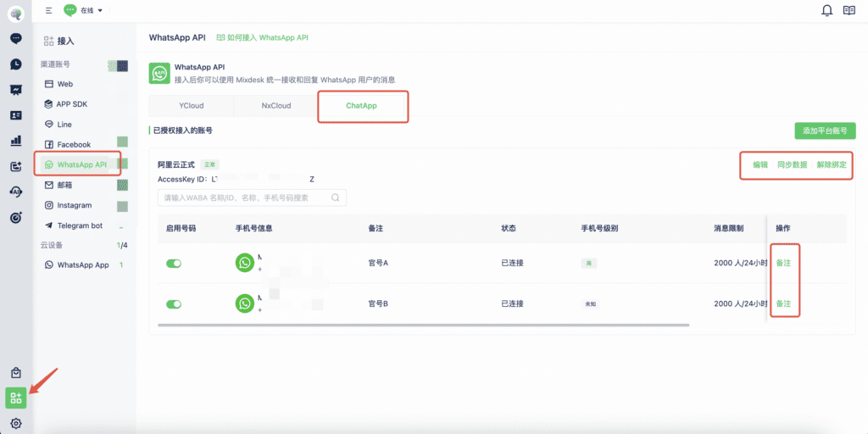This screenshot has height=434, width=868.
Task: Open the notification bell
Action: [827, 10]
